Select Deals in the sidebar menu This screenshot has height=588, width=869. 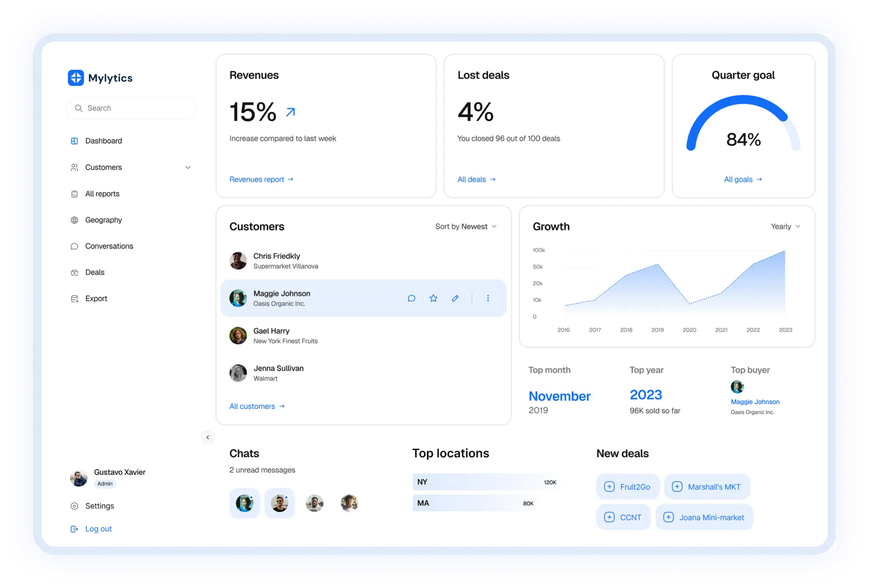coord(95,273)
